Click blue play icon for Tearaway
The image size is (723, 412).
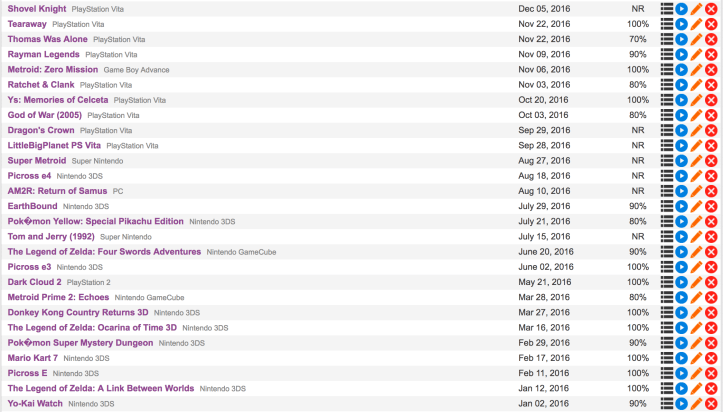click(x=682, y=24)
